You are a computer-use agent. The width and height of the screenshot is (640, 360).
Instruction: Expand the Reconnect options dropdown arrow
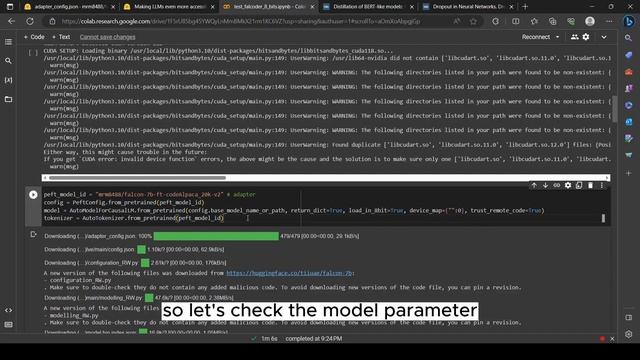(x=558, y=37)
